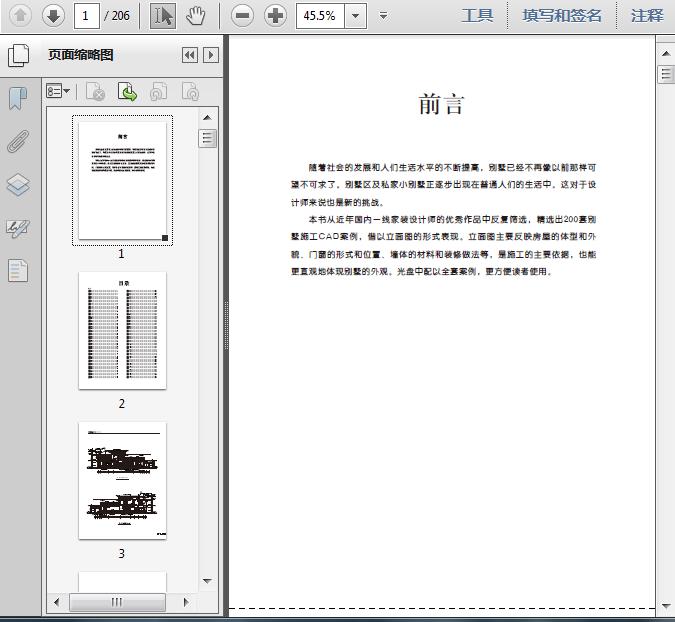Collapse the page thumbnails pane

tap(189, 55)
